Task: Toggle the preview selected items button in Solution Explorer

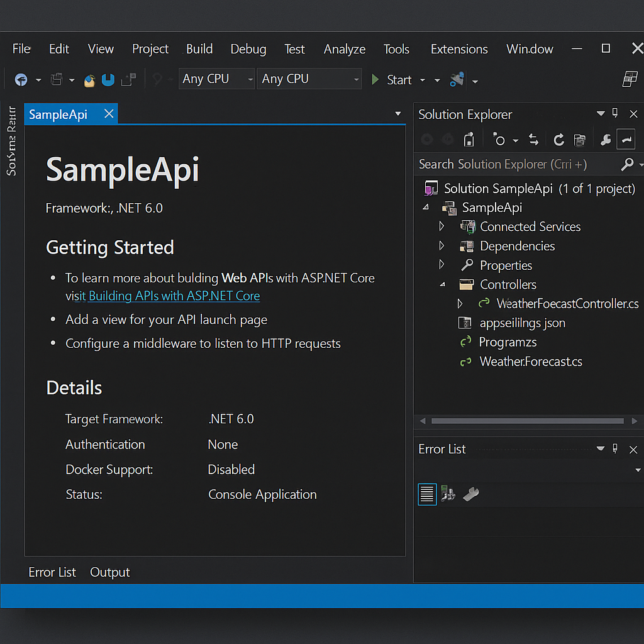Action: (x=626, y=140)
